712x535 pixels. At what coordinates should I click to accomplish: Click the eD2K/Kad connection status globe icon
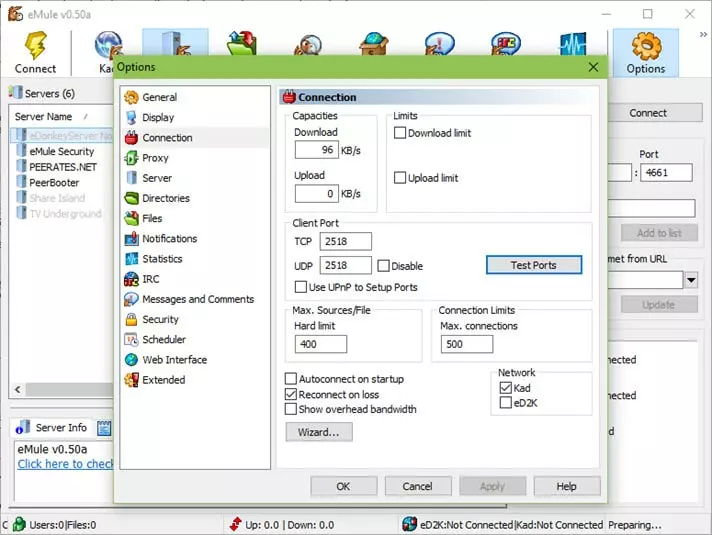click(410, 525)
